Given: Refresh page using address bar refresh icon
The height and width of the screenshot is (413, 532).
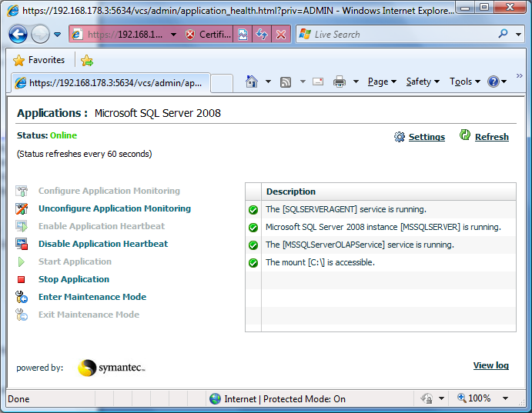Looking at the screenshot, I should pos(262,34).
